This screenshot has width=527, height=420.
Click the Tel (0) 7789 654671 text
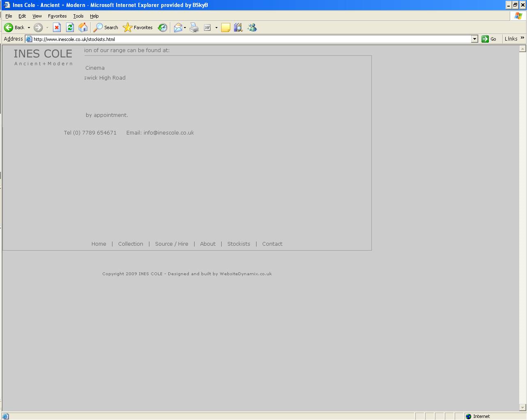(90, 133)
